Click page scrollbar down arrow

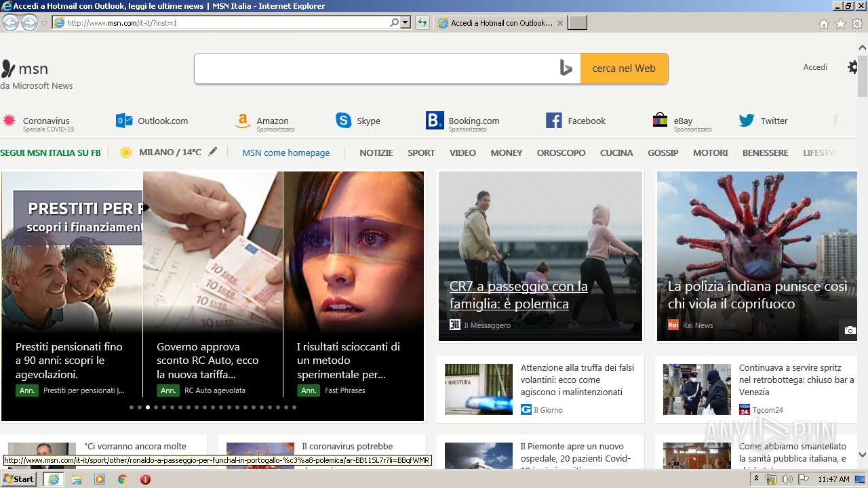tap(862, 455)
